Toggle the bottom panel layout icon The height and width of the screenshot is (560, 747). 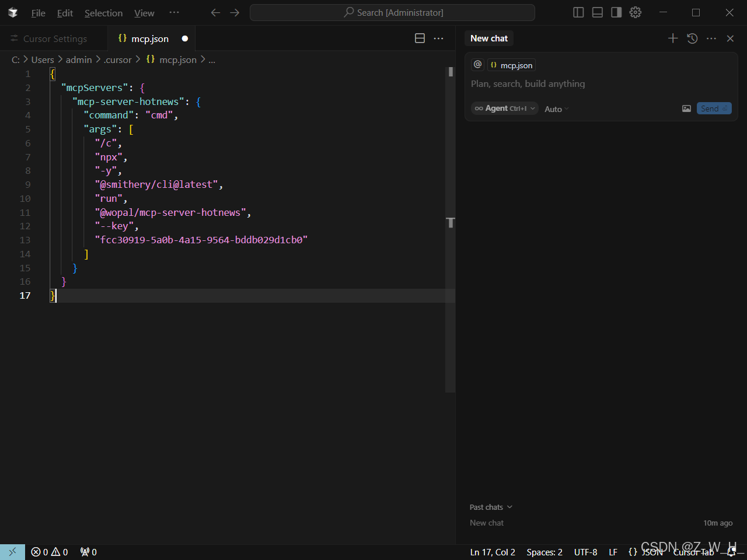point(597,12)
